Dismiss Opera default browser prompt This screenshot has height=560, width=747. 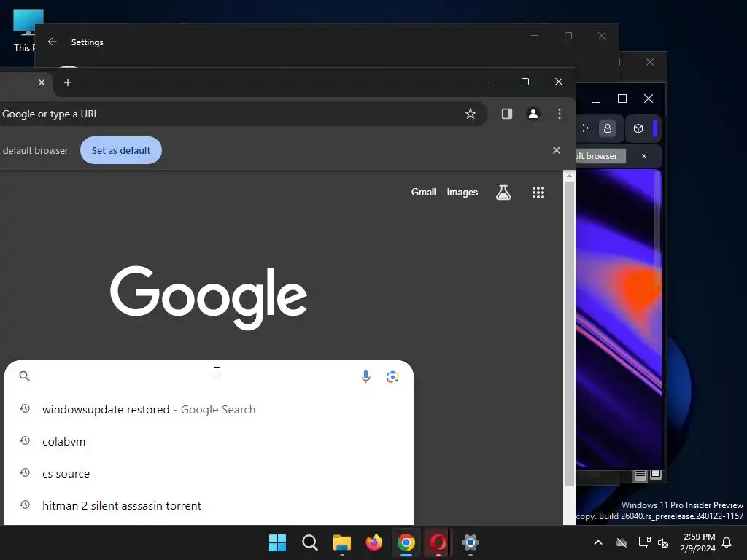coord(644,156)
